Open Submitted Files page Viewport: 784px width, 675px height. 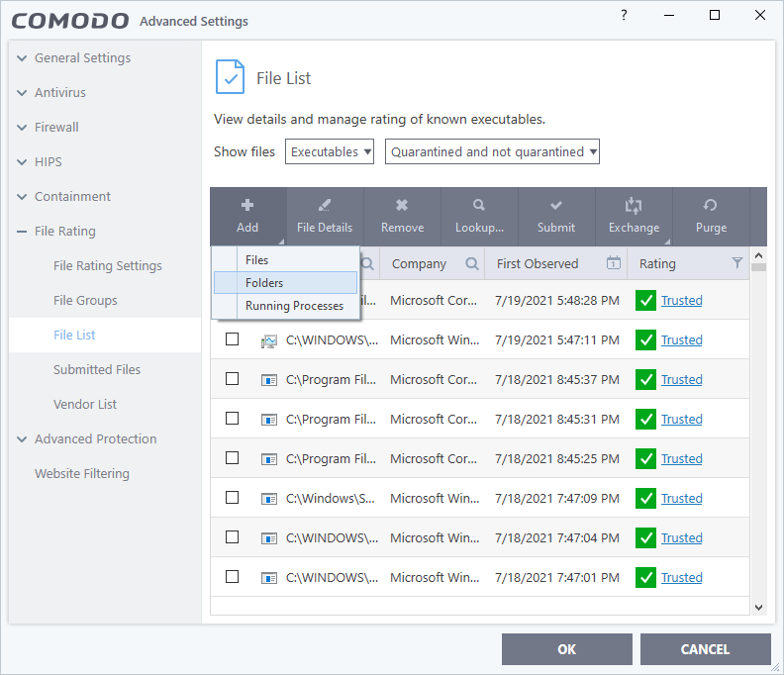[97, 370]
